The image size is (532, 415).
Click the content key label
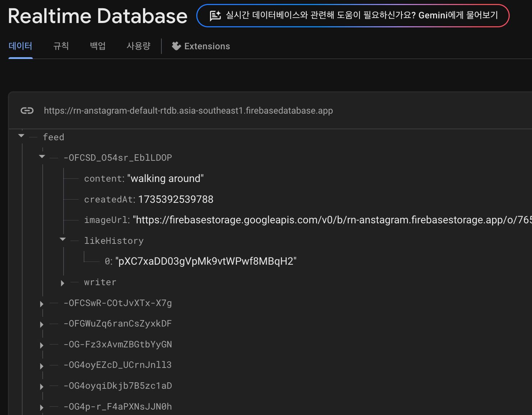103,178
